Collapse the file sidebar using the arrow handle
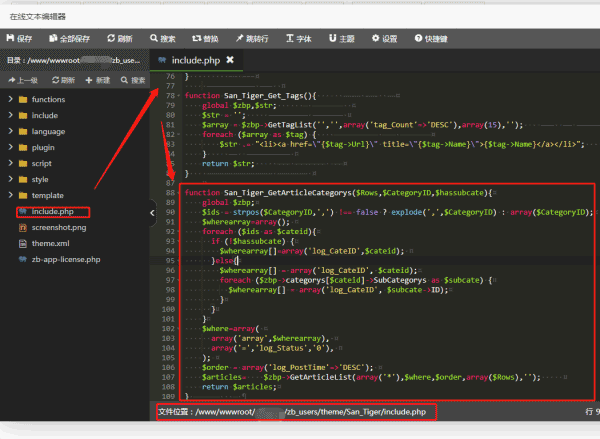600x439 pixels. pos(153,212)
